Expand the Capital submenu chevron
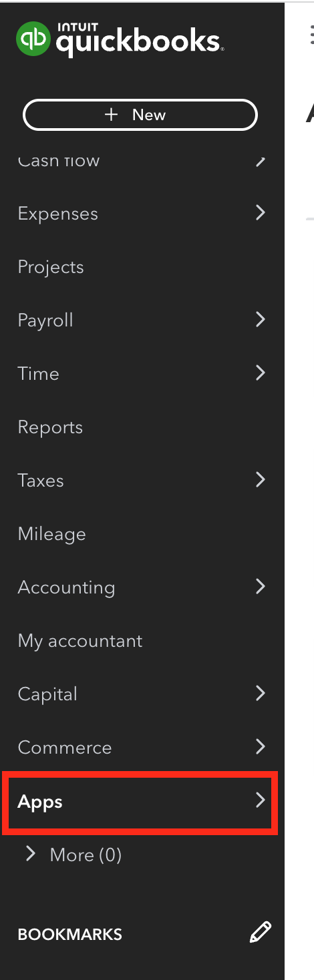The image size is (314, 980). coord(261,694)
